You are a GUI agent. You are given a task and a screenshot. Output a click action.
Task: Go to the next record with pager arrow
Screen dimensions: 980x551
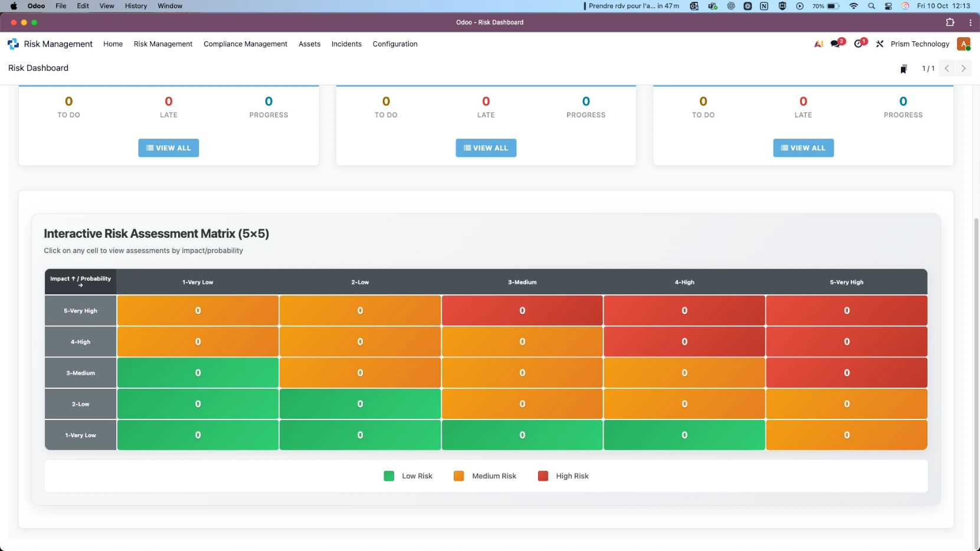(x=963, y=68)
